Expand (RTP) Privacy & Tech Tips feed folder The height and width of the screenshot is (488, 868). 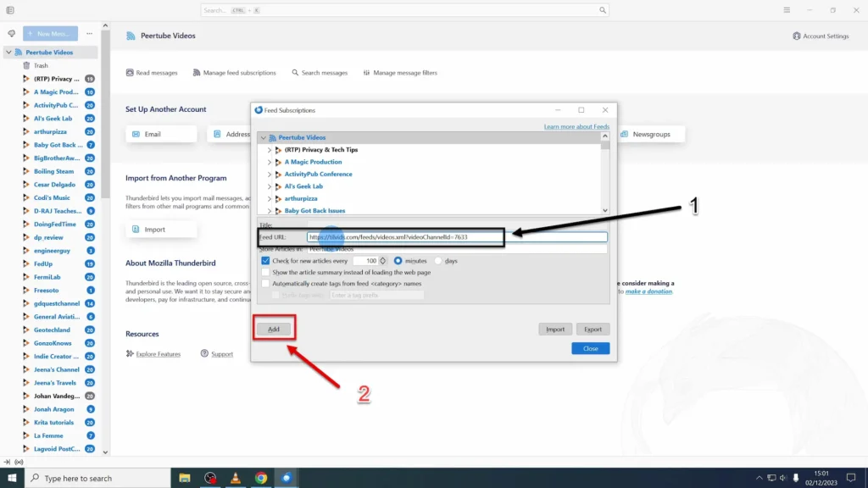coord(270,150)
